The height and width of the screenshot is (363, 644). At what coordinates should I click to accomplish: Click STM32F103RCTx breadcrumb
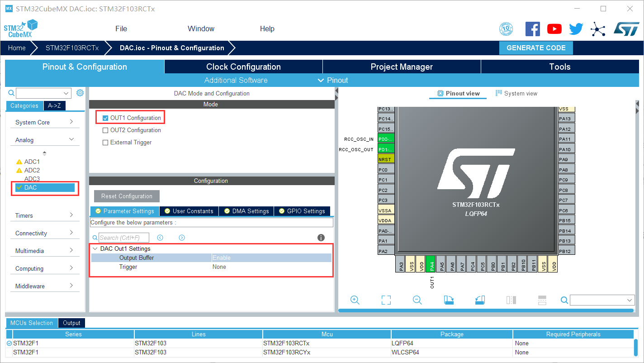72,48
